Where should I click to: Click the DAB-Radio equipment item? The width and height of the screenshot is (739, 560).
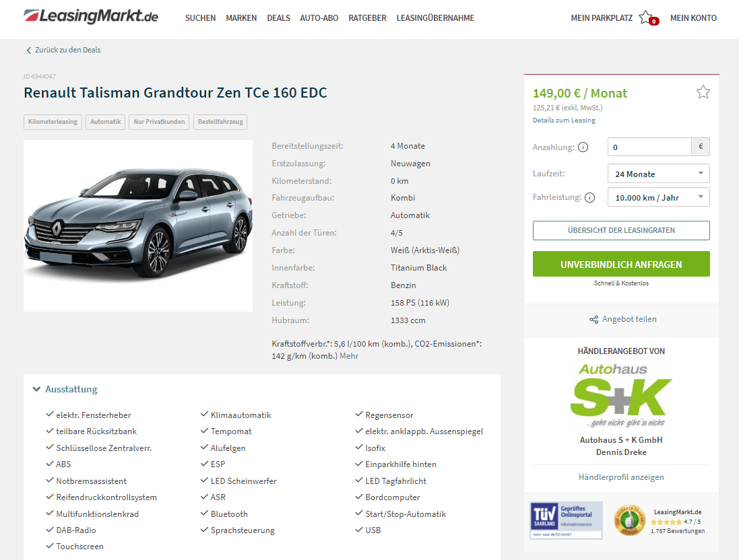tap(76, 530)
